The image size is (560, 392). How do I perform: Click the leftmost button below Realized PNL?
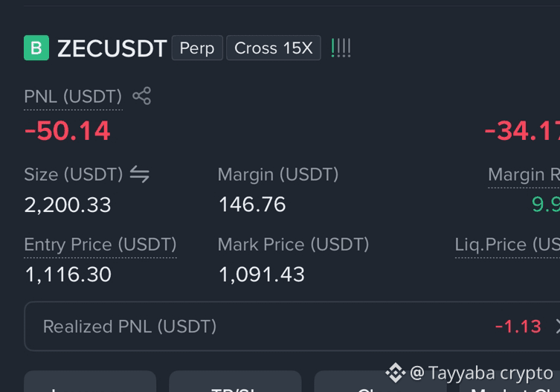click(x=90, y=382)
